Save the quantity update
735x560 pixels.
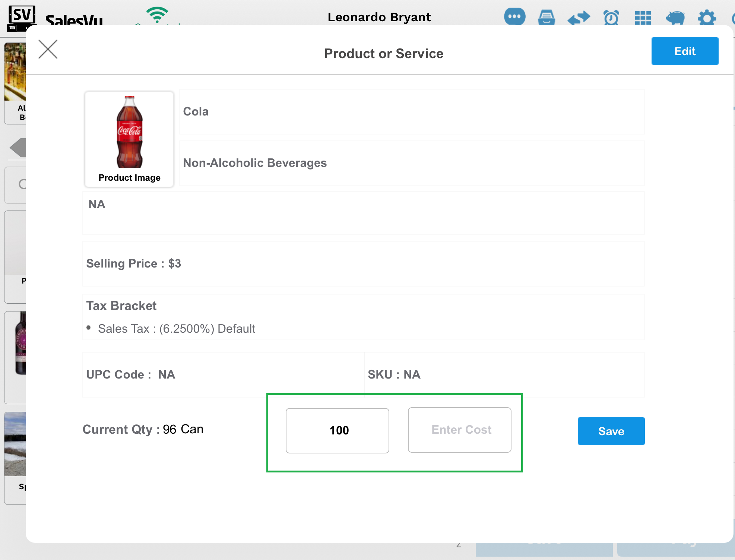coord(611,431)
